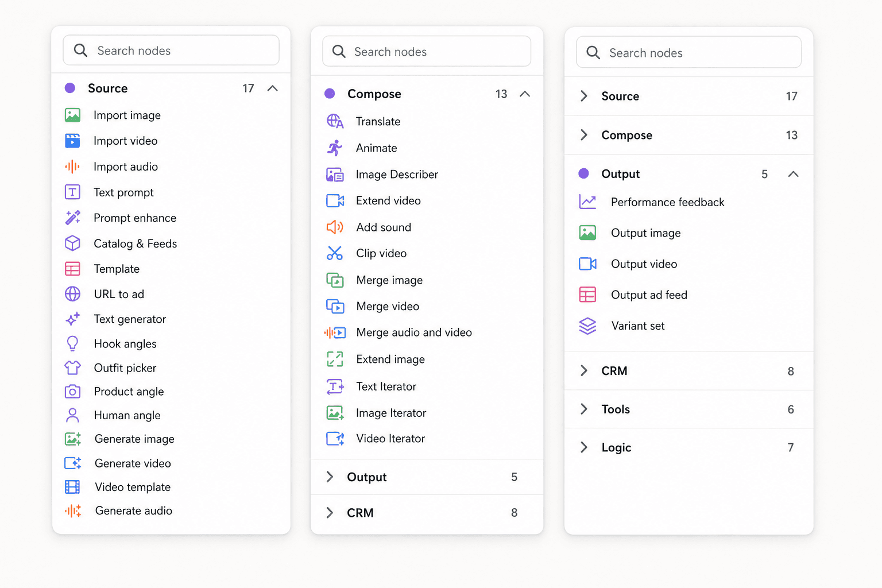Select the Video Iterator icon

click(335, 439)
